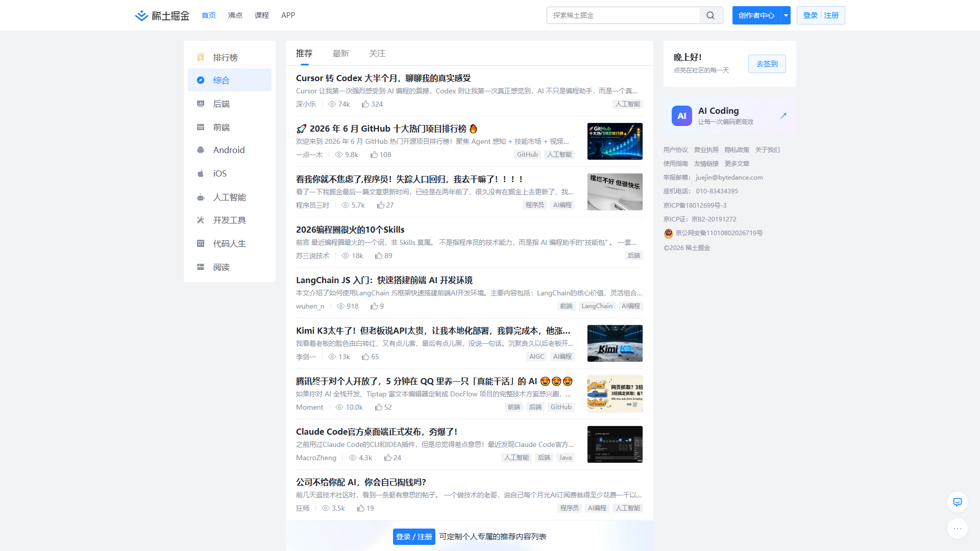Screen dimensions: 980x551
Task: Click the police badge icon in footer
Action: coord(669,233)
